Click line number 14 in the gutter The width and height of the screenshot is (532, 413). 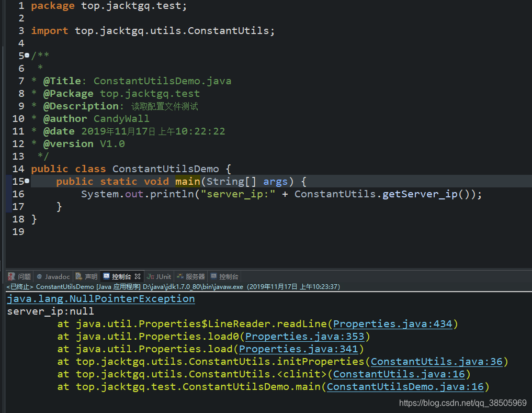coord(18,169)
